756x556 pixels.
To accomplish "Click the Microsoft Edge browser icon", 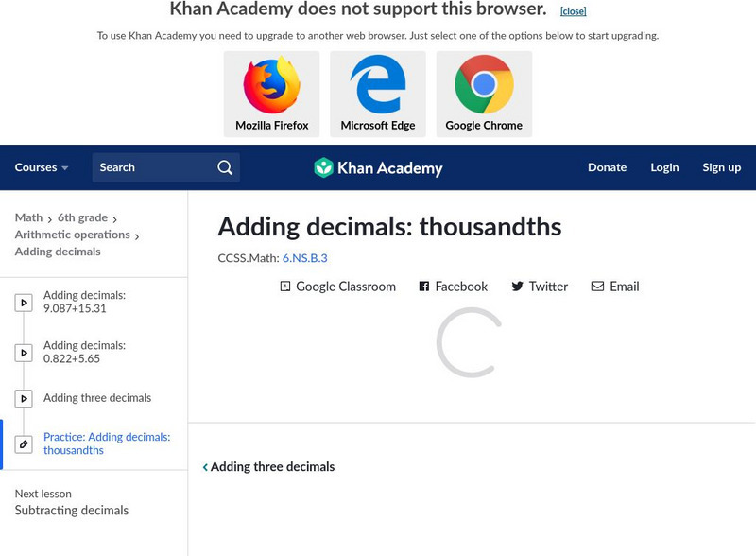I will [x=378, y=85].
